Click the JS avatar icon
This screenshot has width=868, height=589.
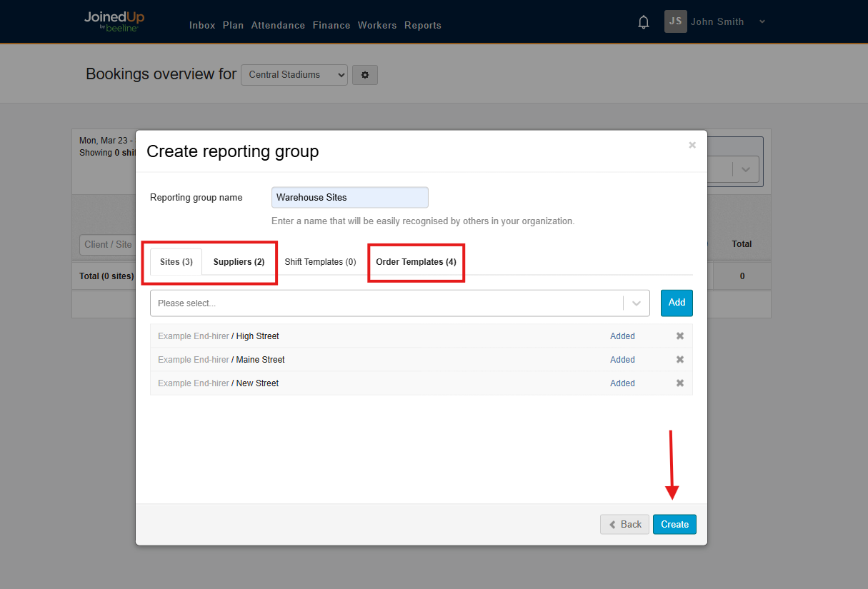coord(675,21)
